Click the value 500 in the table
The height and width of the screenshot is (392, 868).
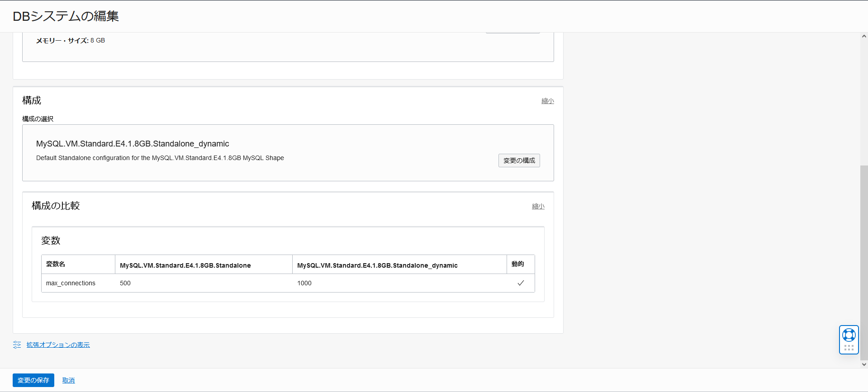pos(125,283)
